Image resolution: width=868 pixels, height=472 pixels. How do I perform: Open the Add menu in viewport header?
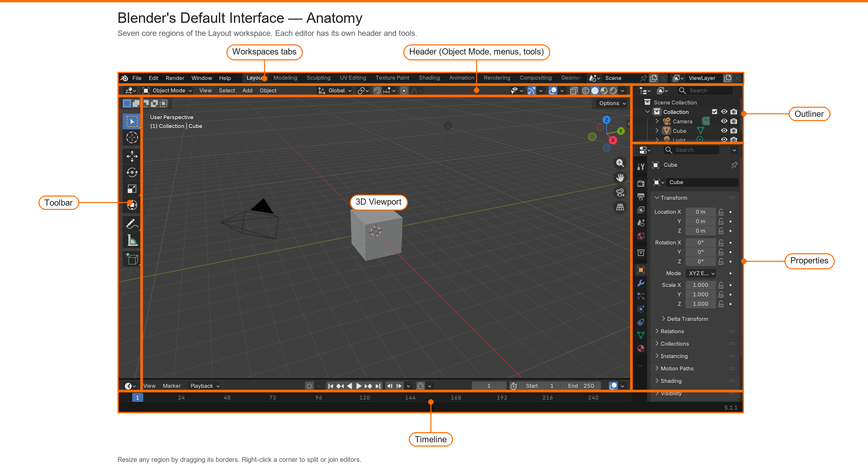click(x=247, y=90)
